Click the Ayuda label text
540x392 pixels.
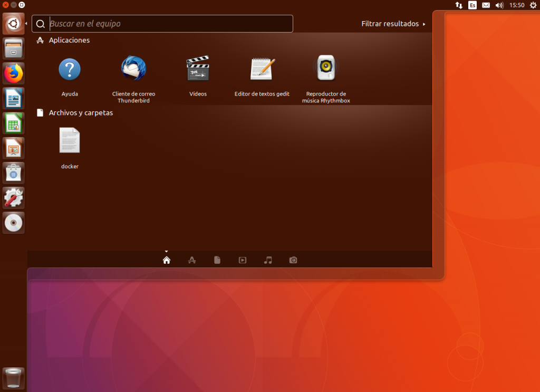pos(70,94)
